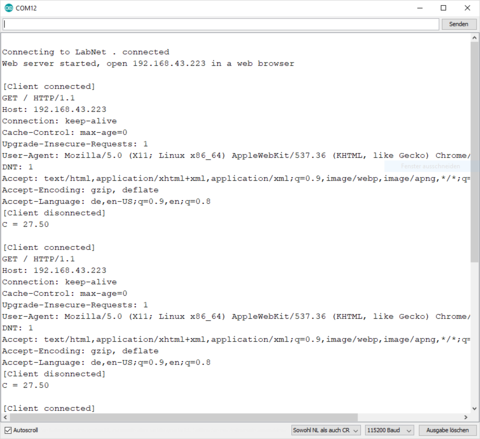
Task: Click the second 'Accept: text/html' line
Action: pos(236,339)
